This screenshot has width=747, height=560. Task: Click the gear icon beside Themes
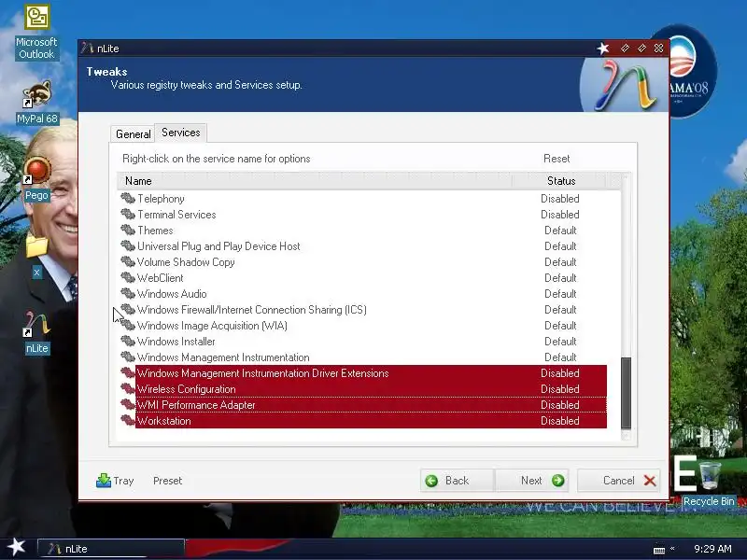(128, 230)
